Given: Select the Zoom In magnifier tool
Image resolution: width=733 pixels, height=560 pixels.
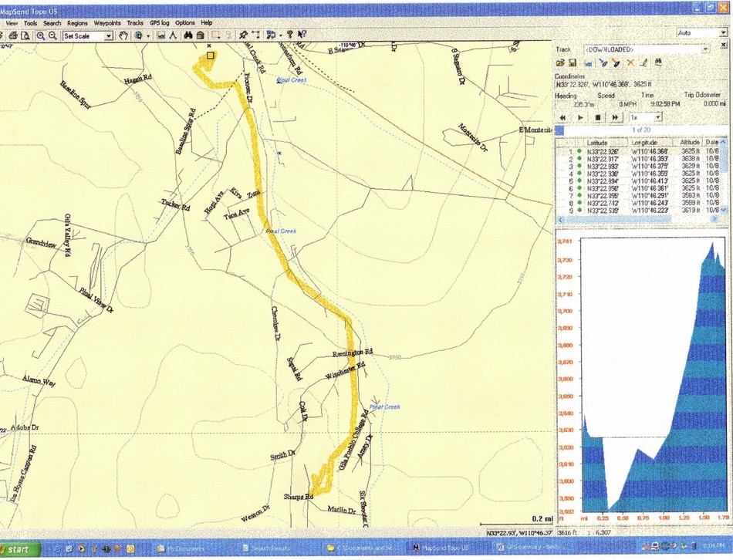Looking at the screenshot, I should coord(41,35).
